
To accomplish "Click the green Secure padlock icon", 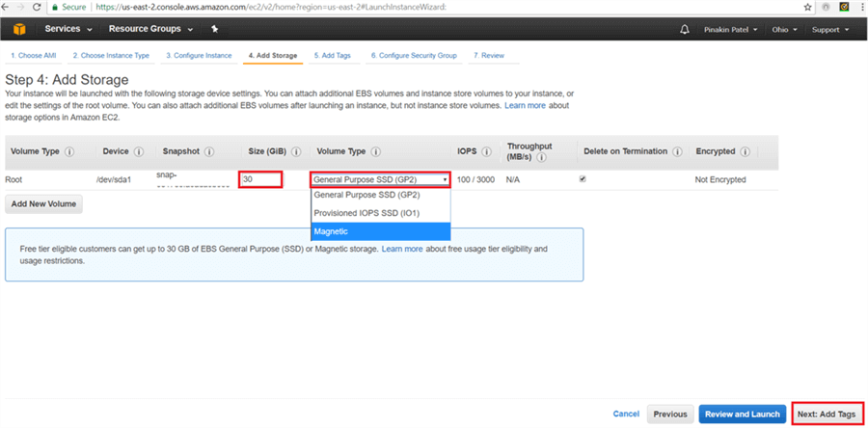I will (x=55, y=7).
